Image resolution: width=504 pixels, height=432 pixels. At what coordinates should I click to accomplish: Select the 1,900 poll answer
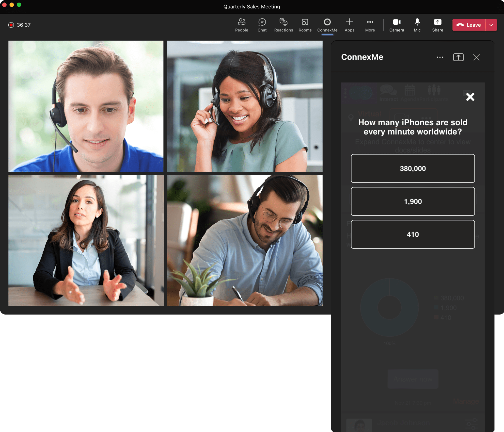coord(413,201)
